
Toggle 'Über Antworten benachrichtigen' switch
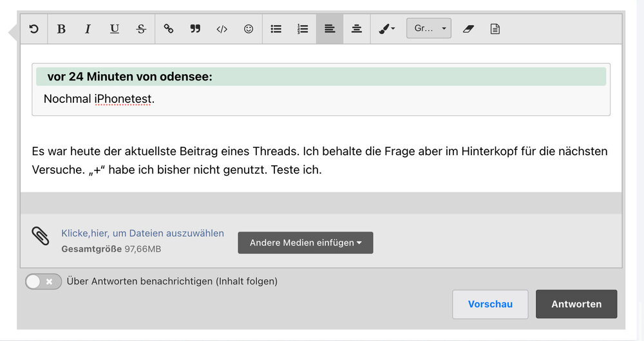tap(43, 281)
